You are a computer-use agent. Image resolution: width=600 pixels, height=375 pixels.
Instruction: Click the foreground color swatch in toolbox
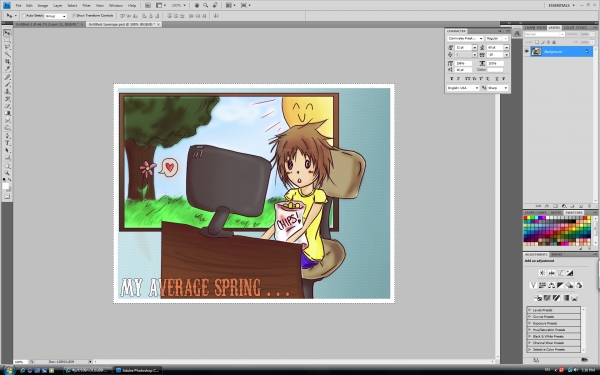click(x=5, y=186)
